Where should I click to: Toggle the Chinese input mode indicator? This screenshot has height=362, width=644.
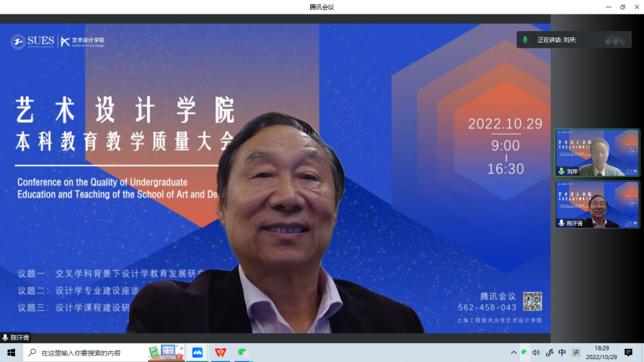[563, 353]
